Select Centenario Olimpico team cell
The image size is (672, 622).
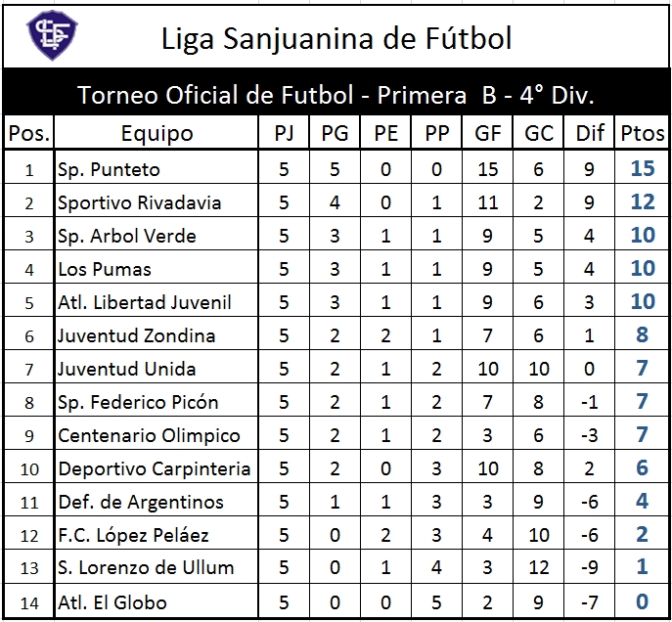pyautogui.click(x=157, y=435)
